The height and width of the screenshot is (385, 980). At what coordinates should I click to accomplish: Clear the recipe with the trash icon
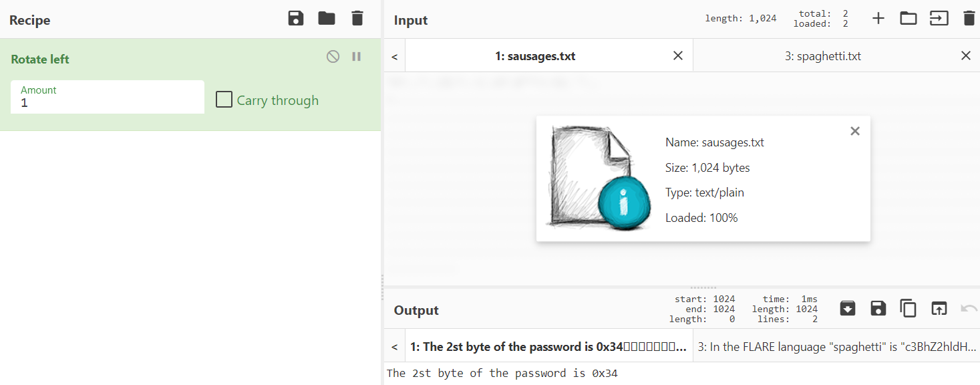tap(357, 19)
